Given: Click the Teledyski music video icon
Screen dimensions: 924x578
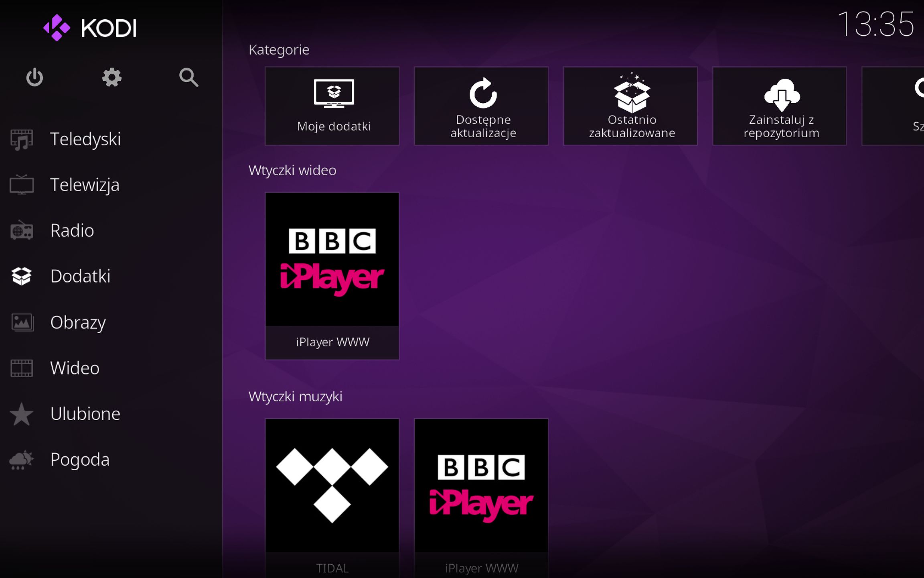Looking at the screenshot, I should [22, 140].
